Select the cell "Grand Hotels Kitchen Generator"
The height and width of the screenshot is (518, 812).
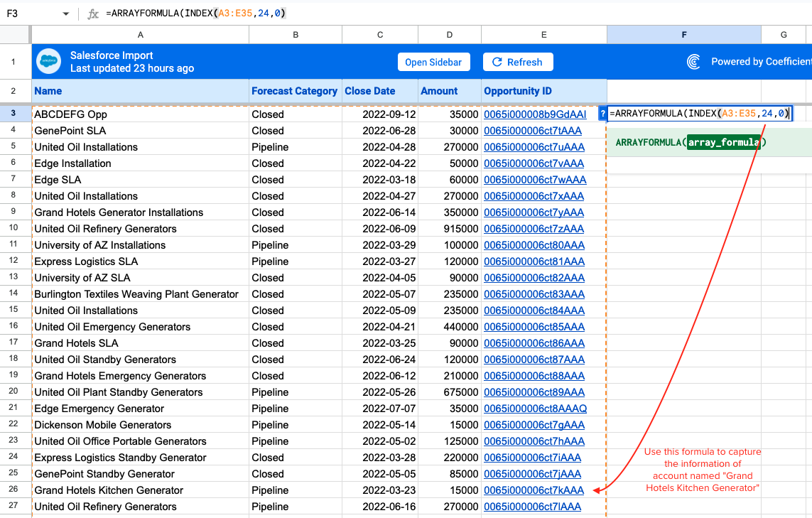[141, 490]
